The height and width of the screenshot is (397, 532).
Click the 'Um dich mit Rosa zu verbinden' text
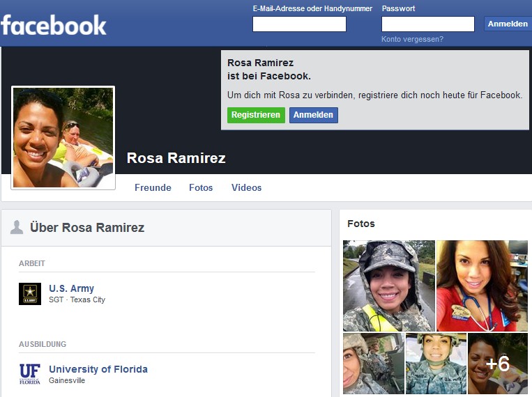pos(374,95)
